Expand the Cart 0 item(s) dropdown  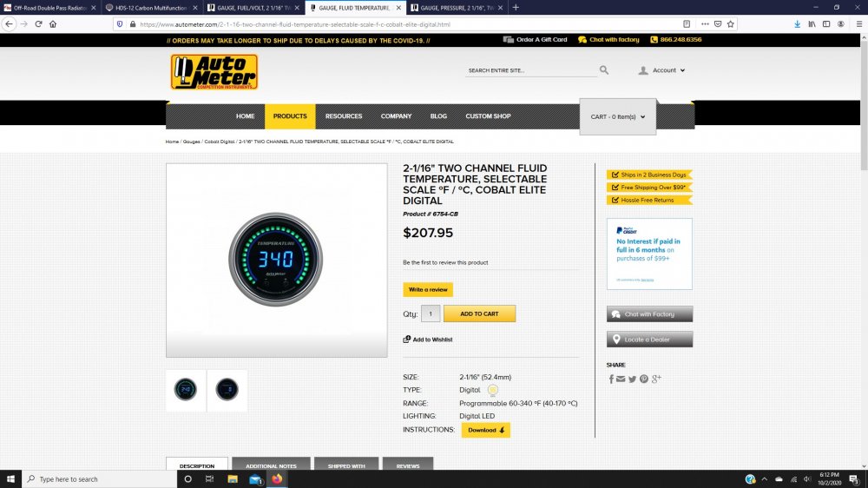pos(618,116)
